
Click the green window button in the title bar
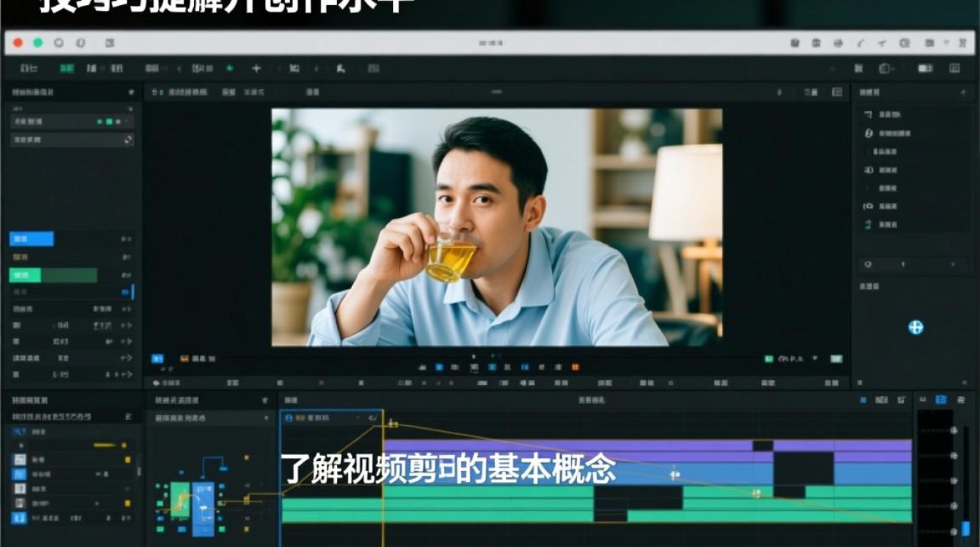[38, 43]
